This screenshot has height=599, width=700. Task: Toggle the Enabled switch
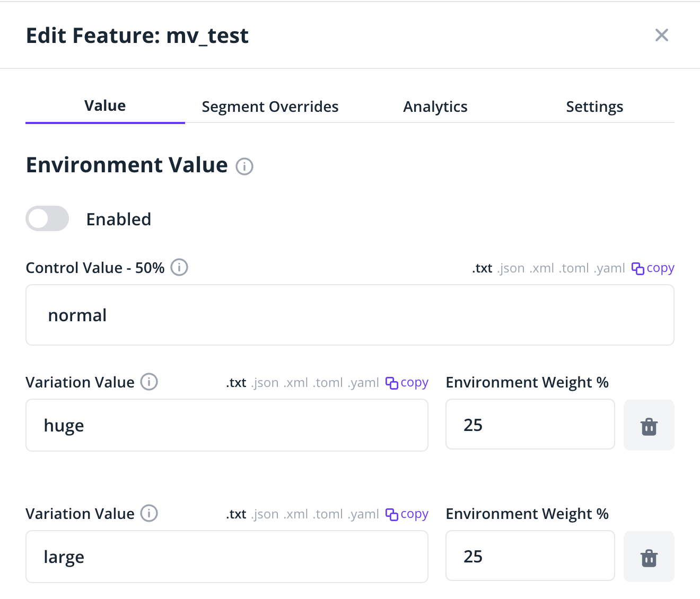click(x=47, y=218)
